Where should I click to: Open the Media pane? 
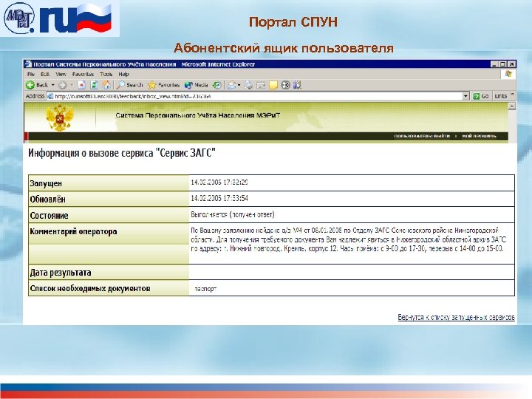197,85
